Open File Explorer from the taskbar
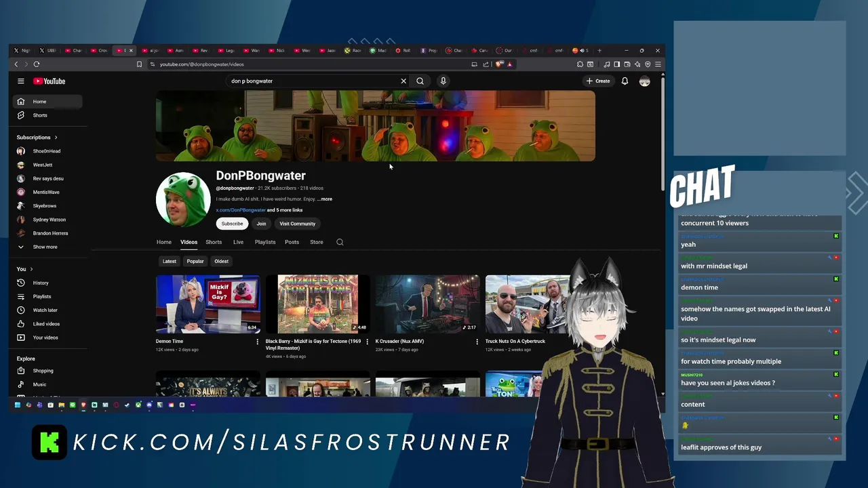Image resolution: width=868 pixels, height=488 pixels. 61,405
